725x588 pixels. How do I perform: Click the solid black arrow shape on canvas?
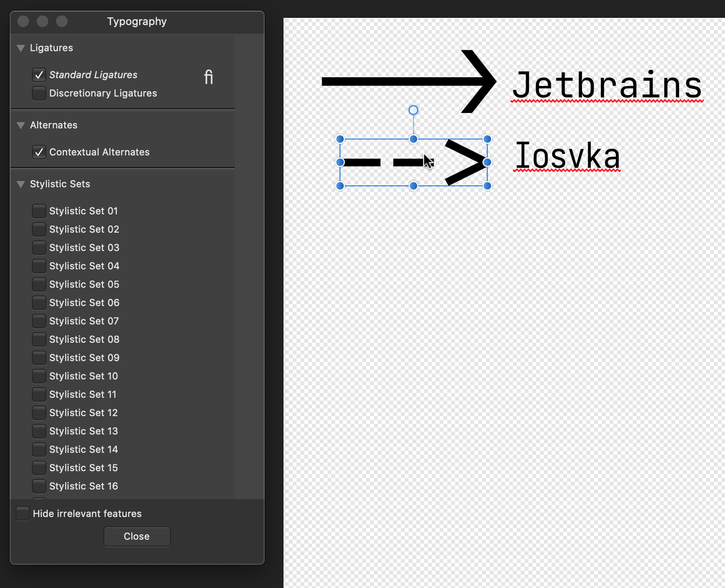[x=411, y=81]
